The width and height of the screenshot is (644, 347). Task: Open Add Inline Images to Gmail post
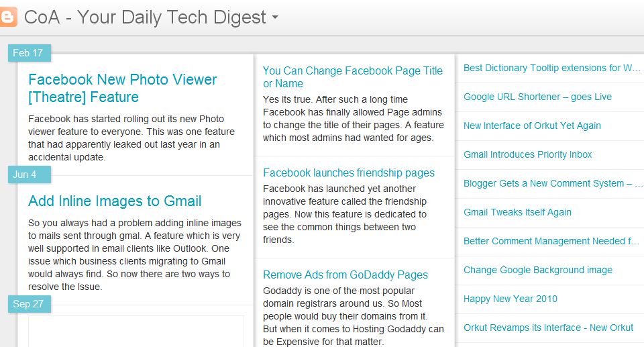[115, 201]
